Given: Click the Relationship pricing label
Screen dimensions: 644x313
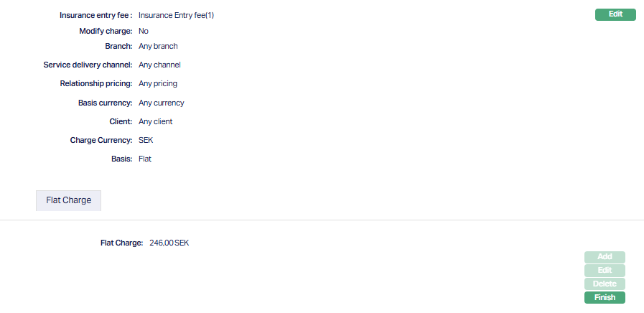Looking at the screenshot, I should [x=96, y=83].
